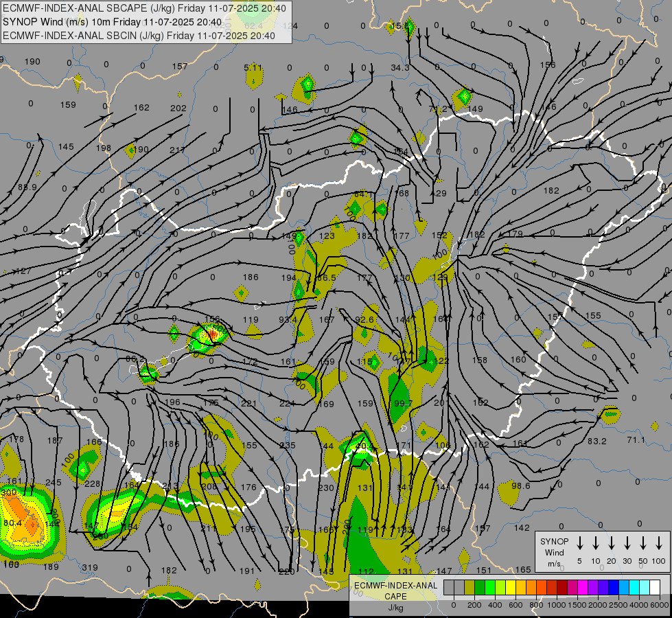
Task: Click the 2500 tick label on the color scale
Action: 619,605
